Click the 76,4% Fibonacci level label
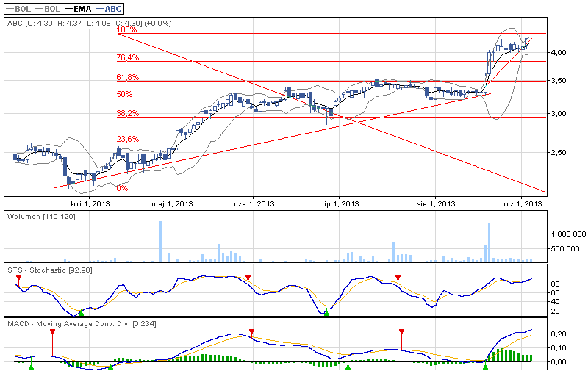588x371 pixels. tap(128, 57)
